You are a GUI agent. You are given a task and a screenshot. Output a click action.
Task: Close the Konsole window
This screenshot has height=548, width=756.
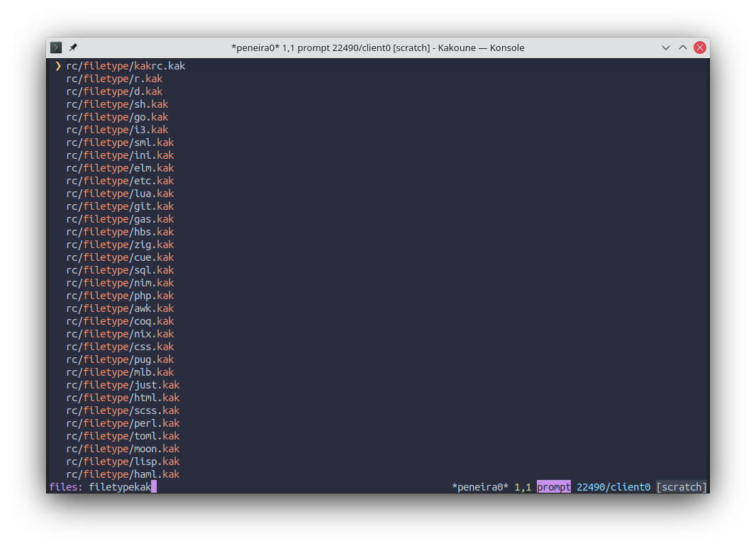pos(699,47)
